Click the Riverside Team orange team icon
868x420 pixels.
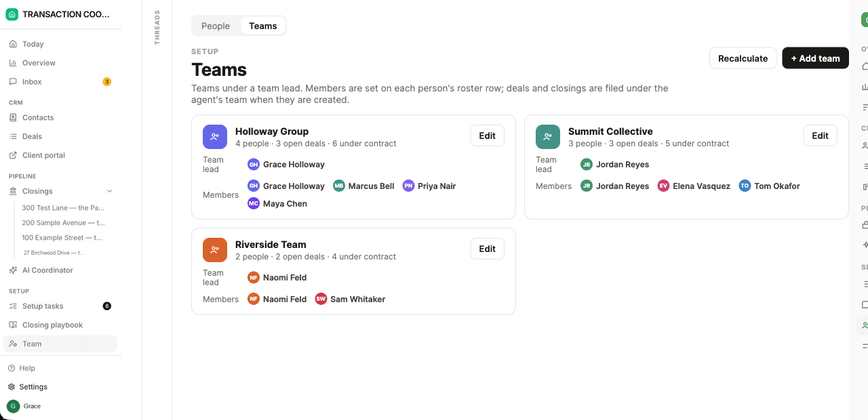click(215, 250)
